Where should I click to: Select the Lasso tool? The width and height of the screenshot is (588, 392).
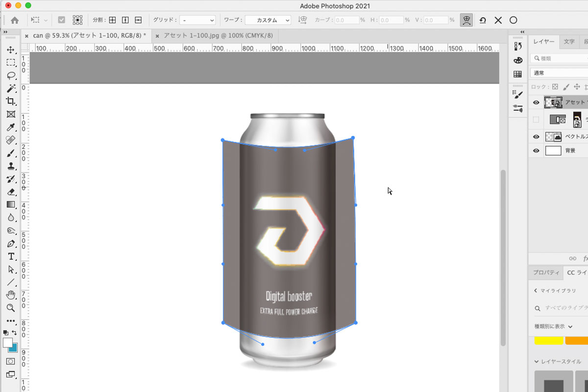10,75
